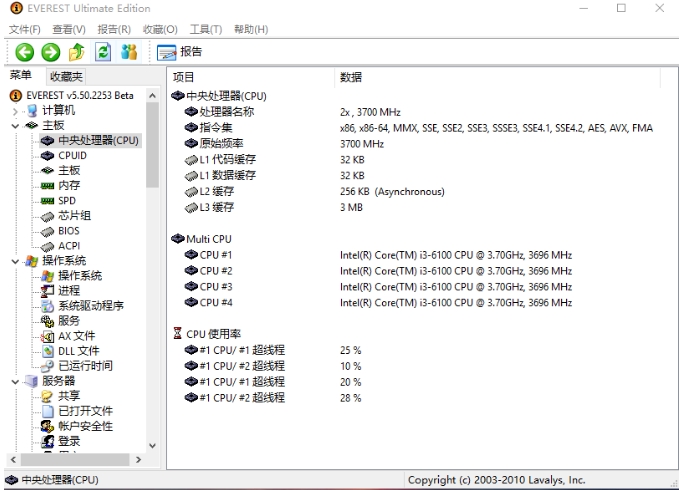Click the green Forward arrow icon

point(51,52)
